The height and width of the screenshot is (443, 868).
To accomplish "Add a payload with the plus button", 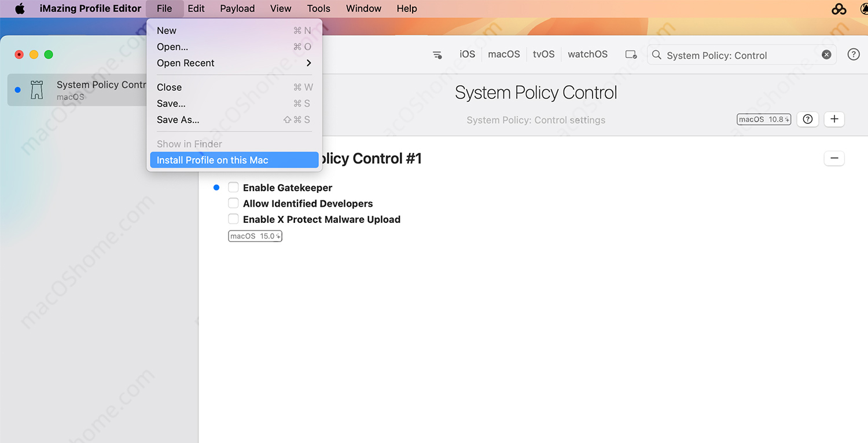I will pos(834,119).
